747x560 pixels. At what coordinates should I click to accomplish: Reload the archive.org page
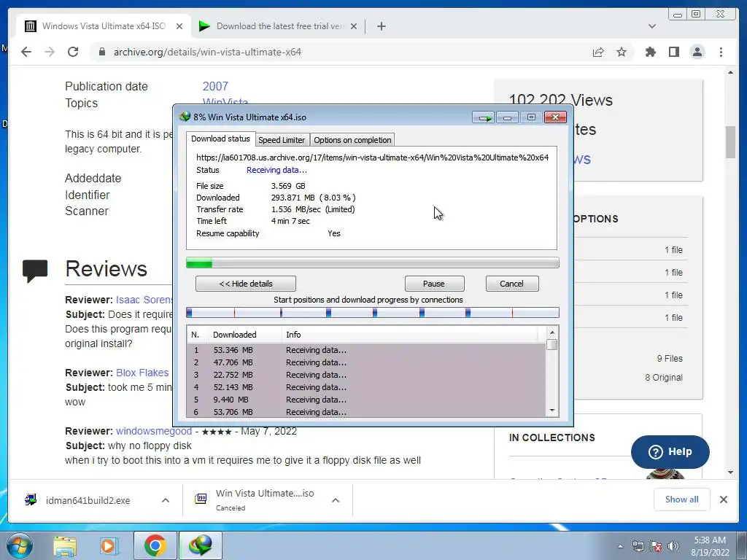72,52
